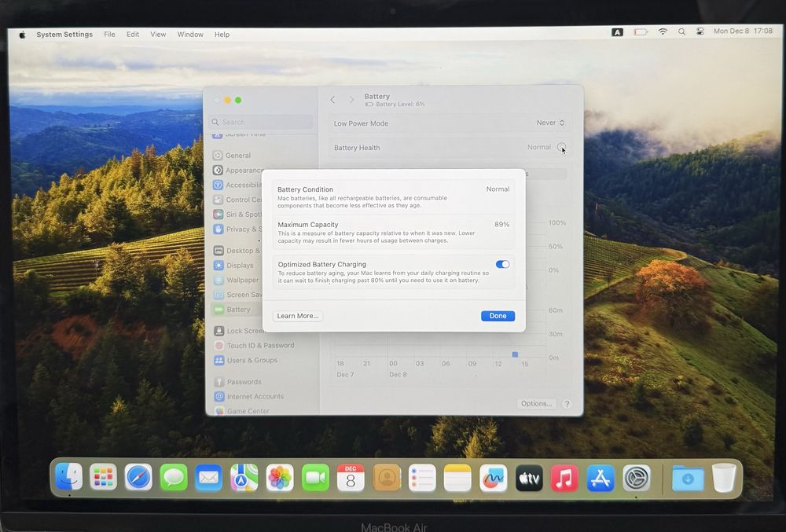The width and height of the screenshot is (786, 532).
Task: Click the 89% capacity value
Action: 501,225
